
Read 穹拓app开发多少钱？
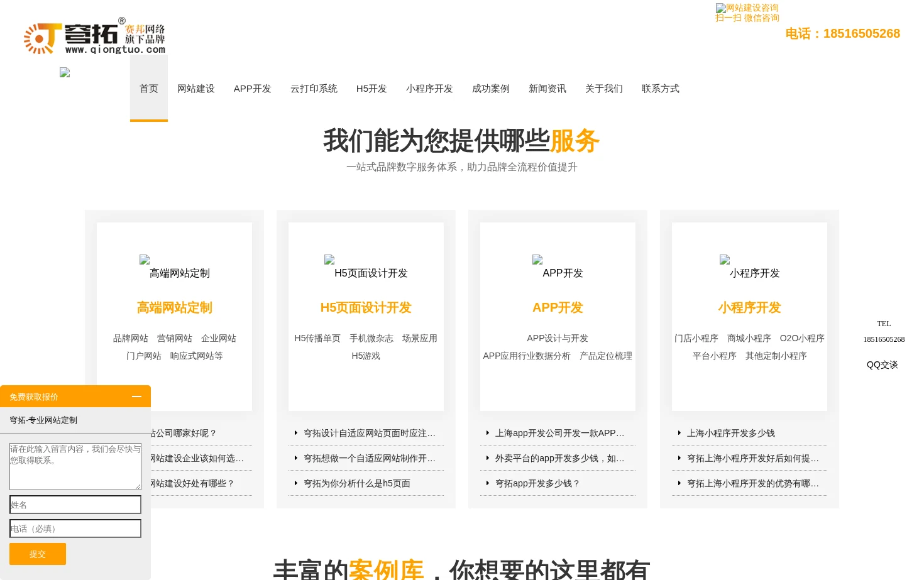537,483
